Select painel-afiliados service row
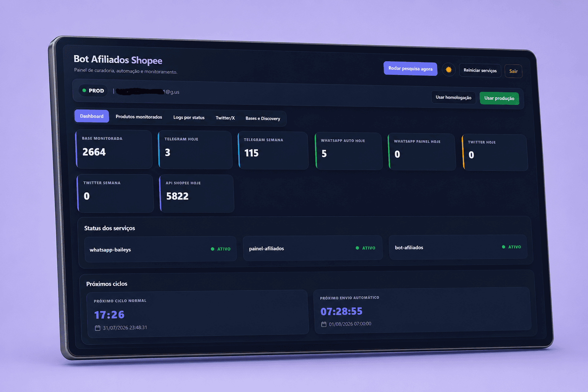 tap(313, 248)
